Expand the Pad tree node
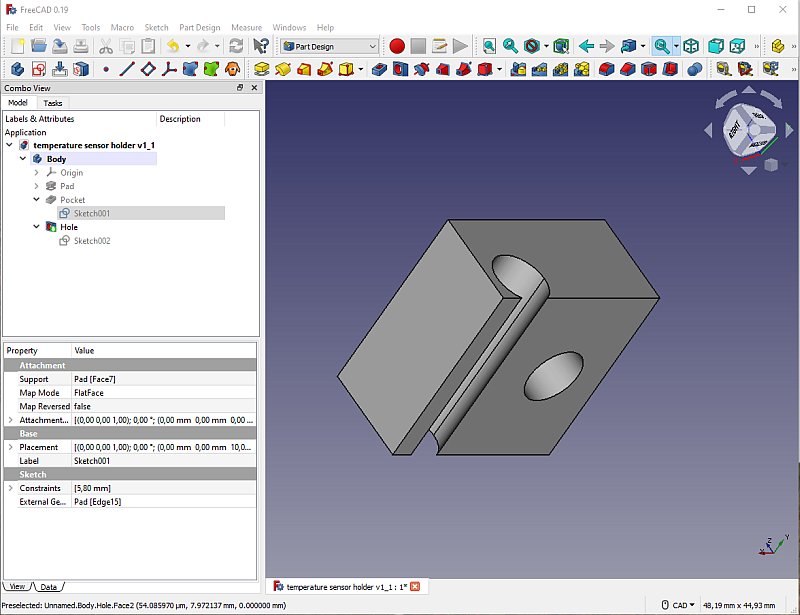The image size is (800, 615). pos(36,186)
